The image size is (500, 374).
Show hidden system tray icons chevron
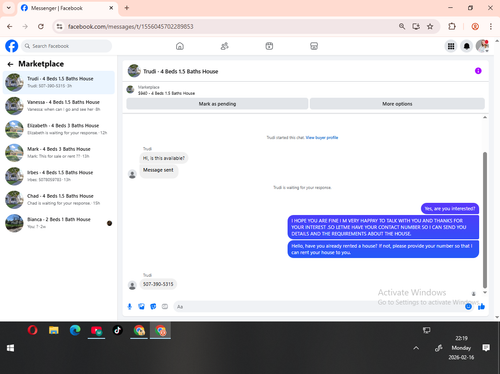416,348
